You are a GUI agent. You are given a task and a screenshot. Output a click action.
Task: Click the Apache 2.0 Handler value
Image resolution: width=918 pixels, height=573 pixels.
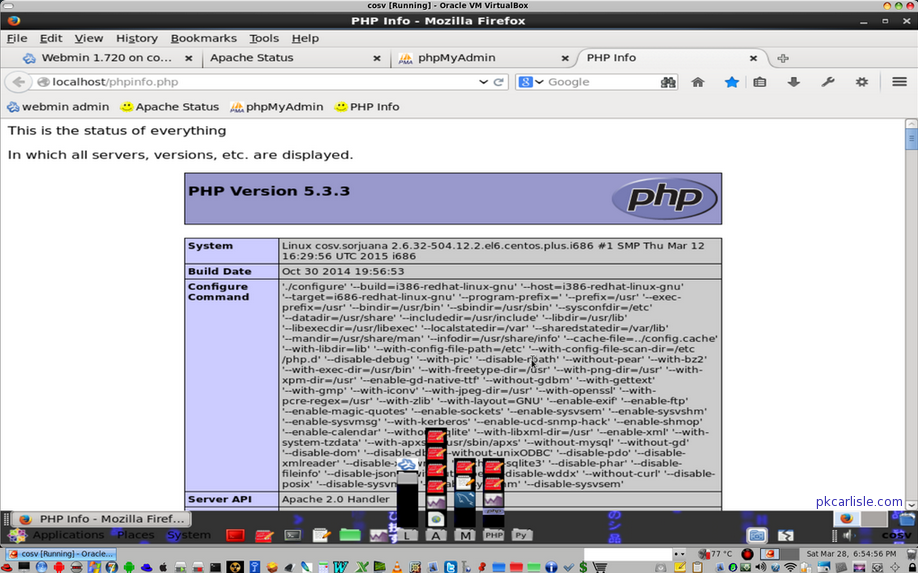point(335,499)
